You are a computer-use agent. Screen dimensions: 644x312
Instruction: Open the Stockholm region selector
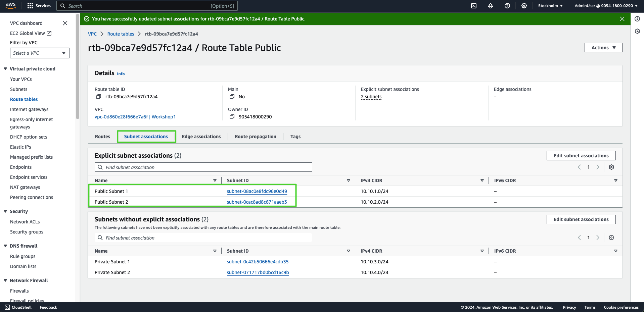(550, 6)
